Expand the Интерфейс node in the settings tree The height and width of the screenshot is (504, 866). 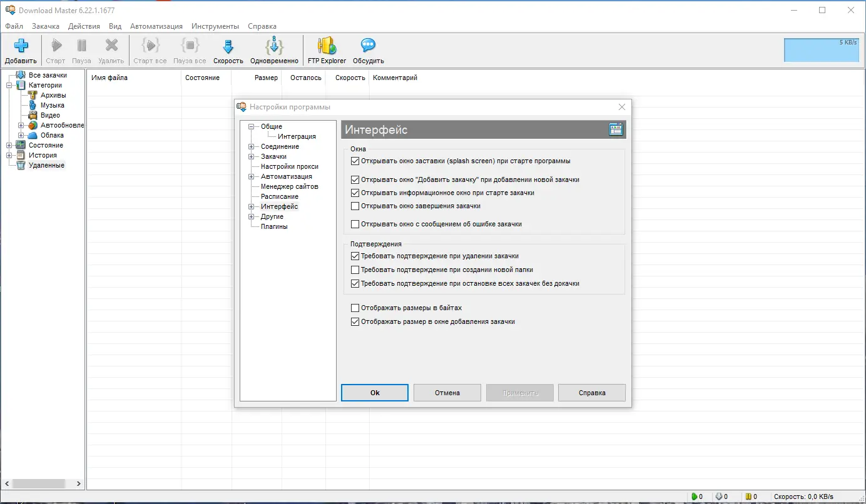(252, 206)
